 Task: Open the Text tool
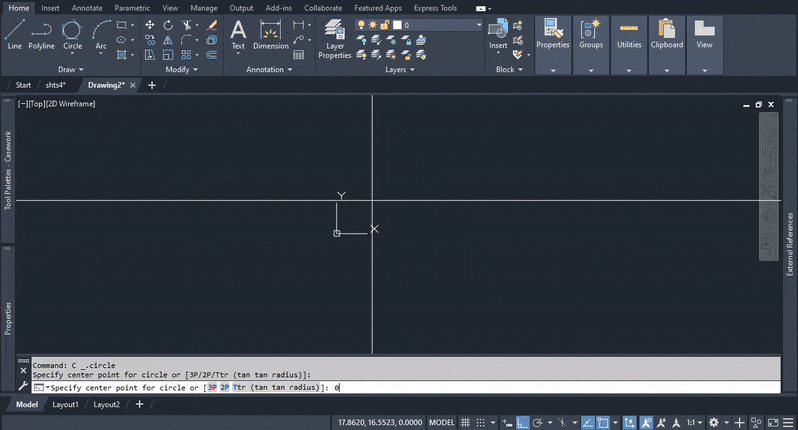(238, 34)
